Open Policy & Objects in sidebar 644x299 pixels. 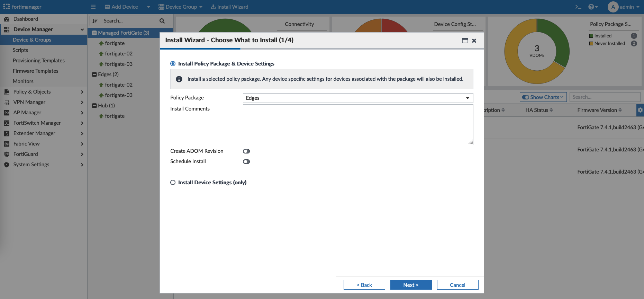(x=32, y=92)
